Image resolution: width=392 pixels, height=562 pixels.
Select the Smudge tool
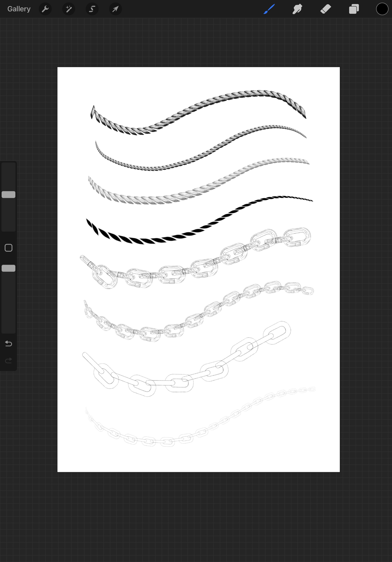coord(297,9)
